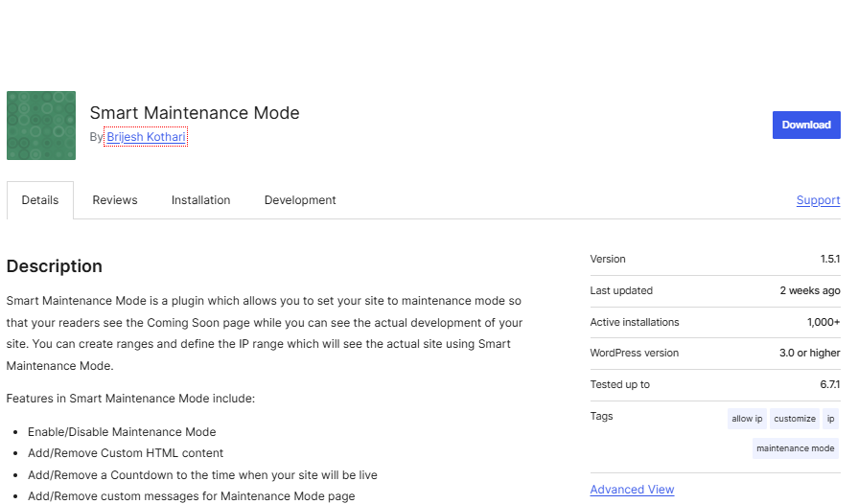
Task: Open the Installation tab
Action: [200, 200]
